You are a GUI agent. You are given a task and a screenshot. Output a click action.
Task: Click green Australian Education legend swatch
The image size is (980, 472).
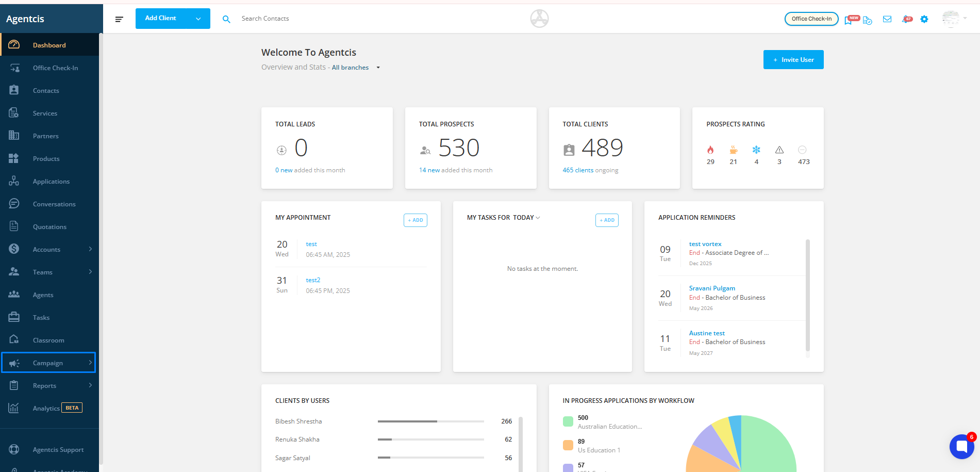click(568, 421)
